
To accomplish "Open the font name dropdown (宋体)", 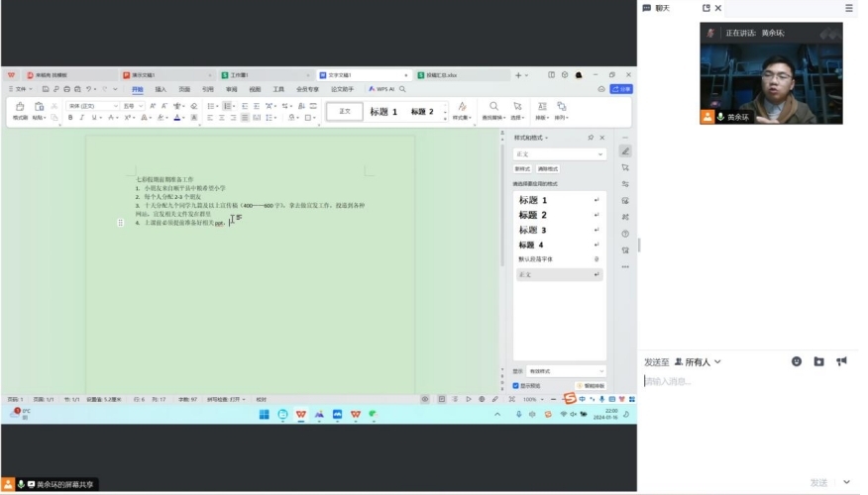I will (x=91, y=106).
